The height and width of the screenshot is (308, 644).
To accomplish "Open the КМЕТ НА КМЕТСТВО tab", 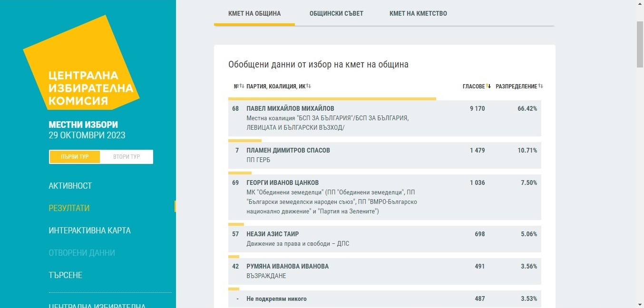I will tap(418, 13).
